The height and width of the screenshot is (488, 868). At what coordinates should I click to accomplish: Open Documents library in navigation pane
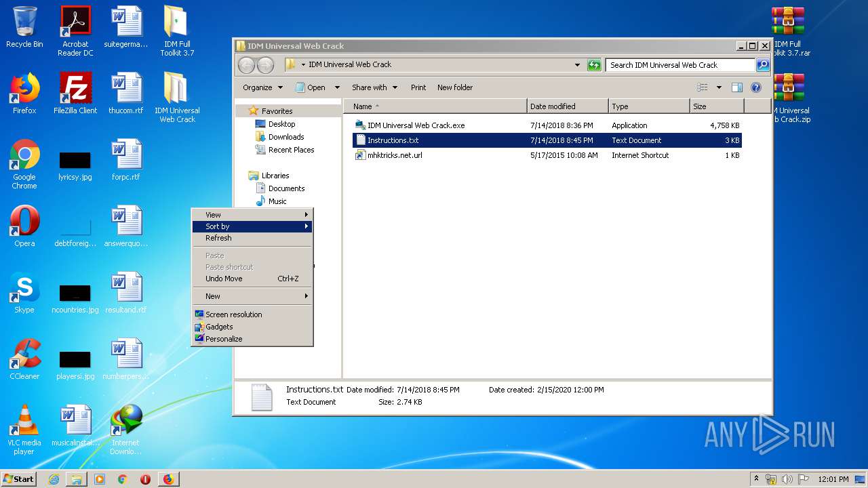(x=280, y=188)
